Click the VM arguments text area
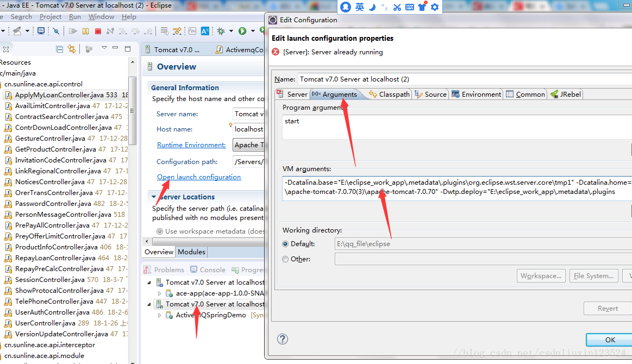632x364 pixels. point(457,187)
